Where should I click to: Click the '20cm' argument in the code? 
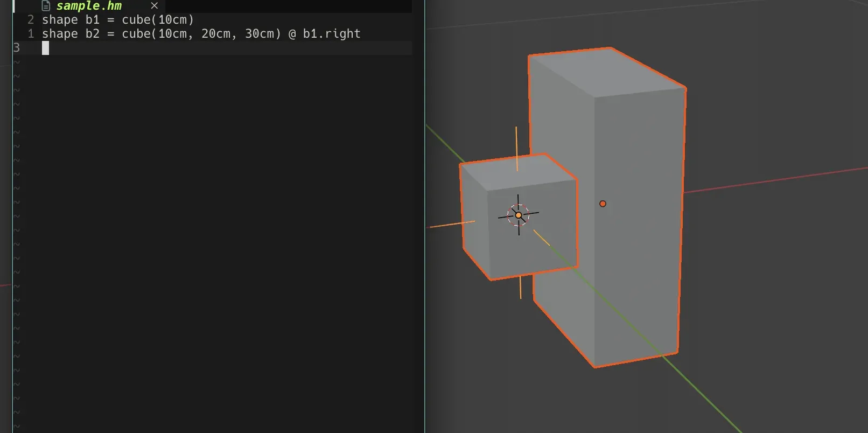(x=216, y=34)
